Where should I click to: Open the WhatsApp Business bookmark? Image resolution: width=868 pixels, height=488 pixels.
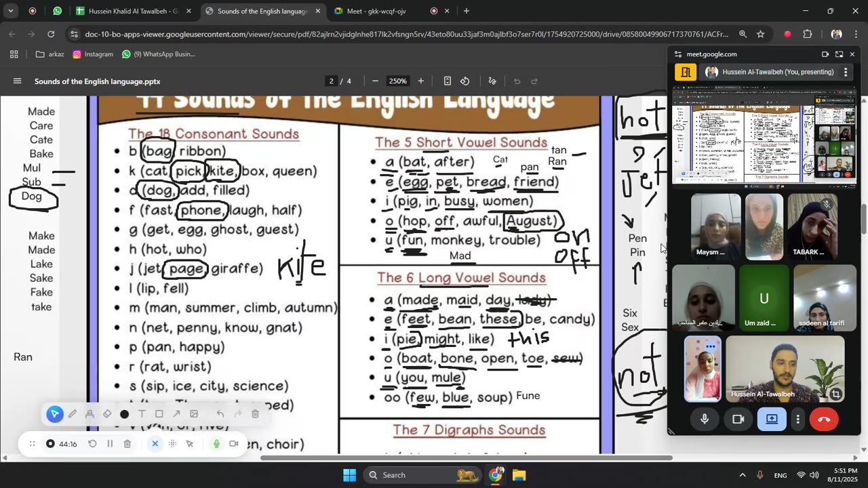coord(159,54)
